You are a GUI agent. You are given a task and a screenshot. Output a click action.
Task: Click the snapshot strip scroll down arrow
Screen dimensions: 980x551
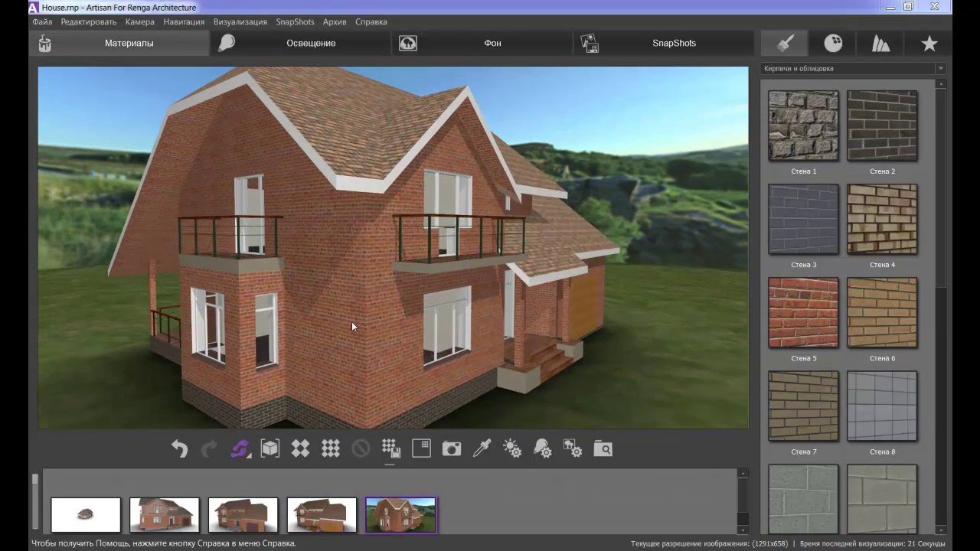(742, 529)
